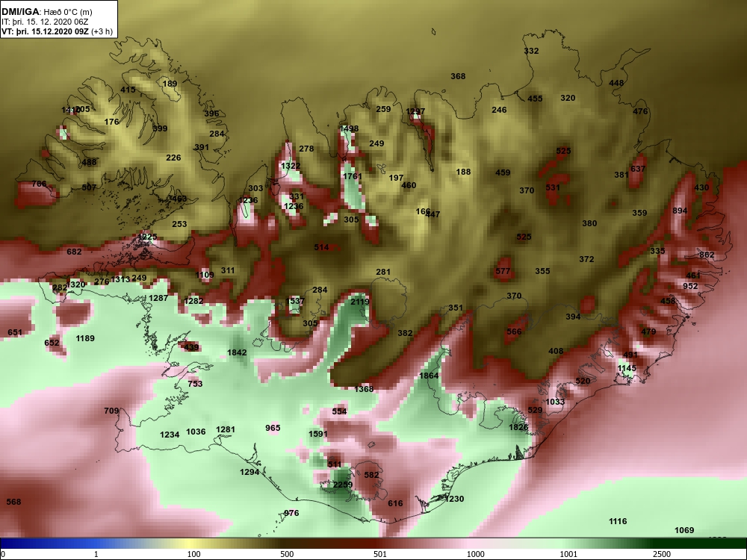Select map value 1864
Image resolution: width=747 pixels, height=560 pixels.
pos(429,376)
